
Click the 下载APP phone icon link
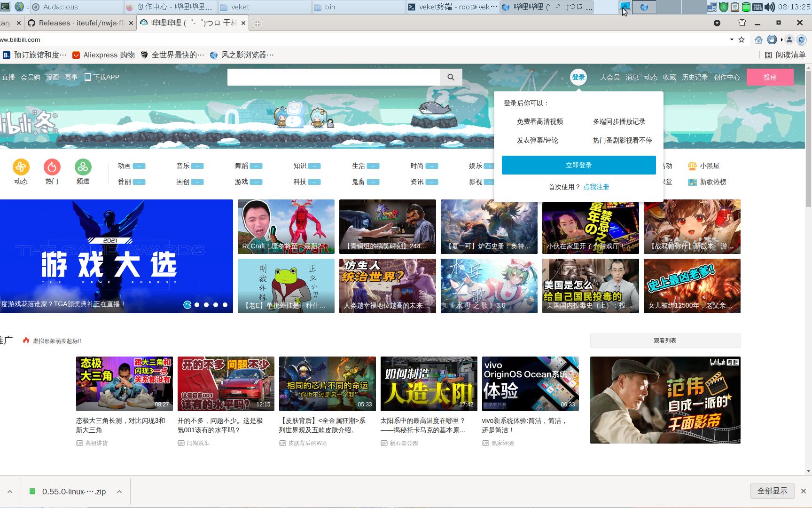[x=102, y=77]
